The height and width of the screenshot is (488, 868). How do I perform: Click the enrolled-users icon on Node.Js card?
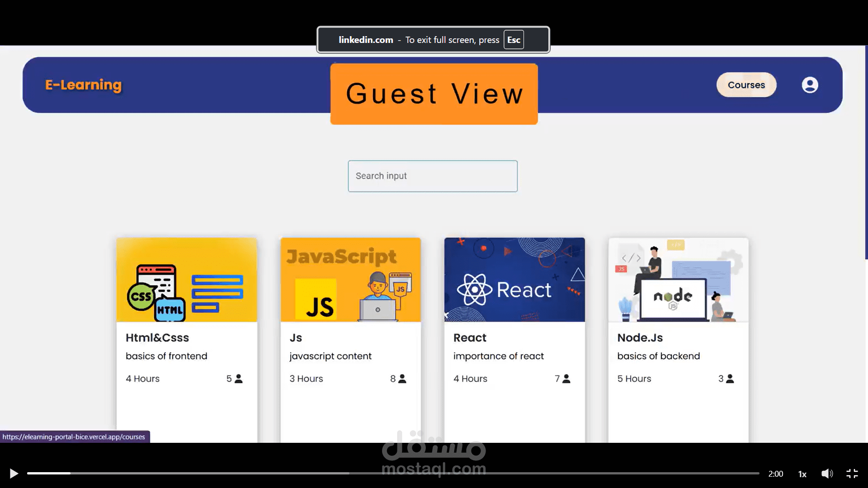click(x=731, y=379)
